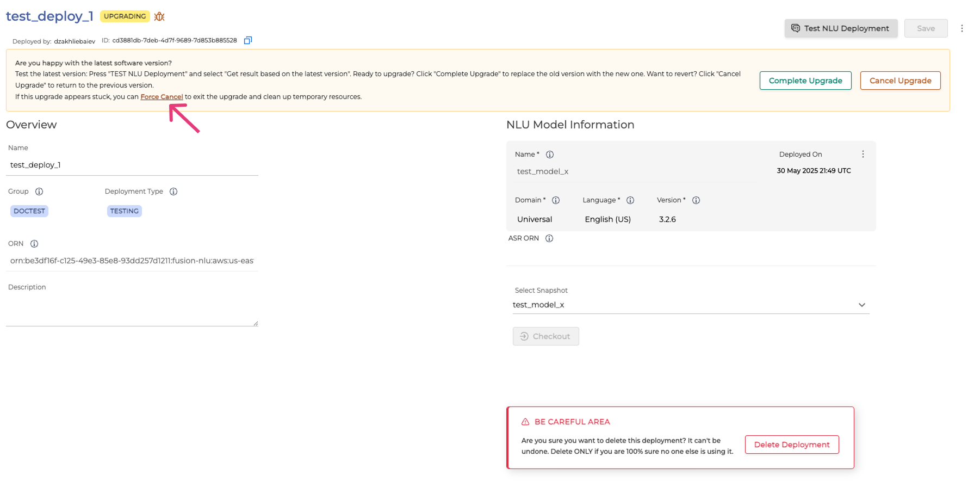Click the info icon next to Group

pos(39,192)
